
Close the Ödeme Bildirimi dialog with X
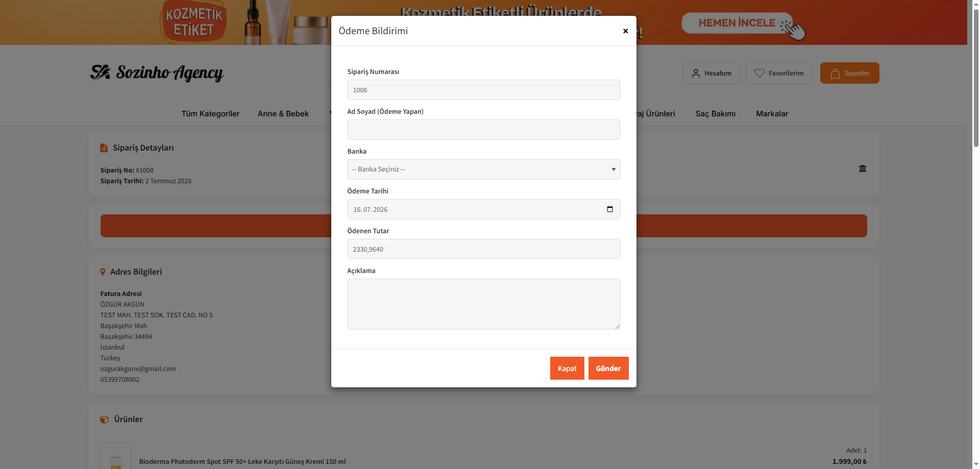pyautogui.click(x=625, y=31)
